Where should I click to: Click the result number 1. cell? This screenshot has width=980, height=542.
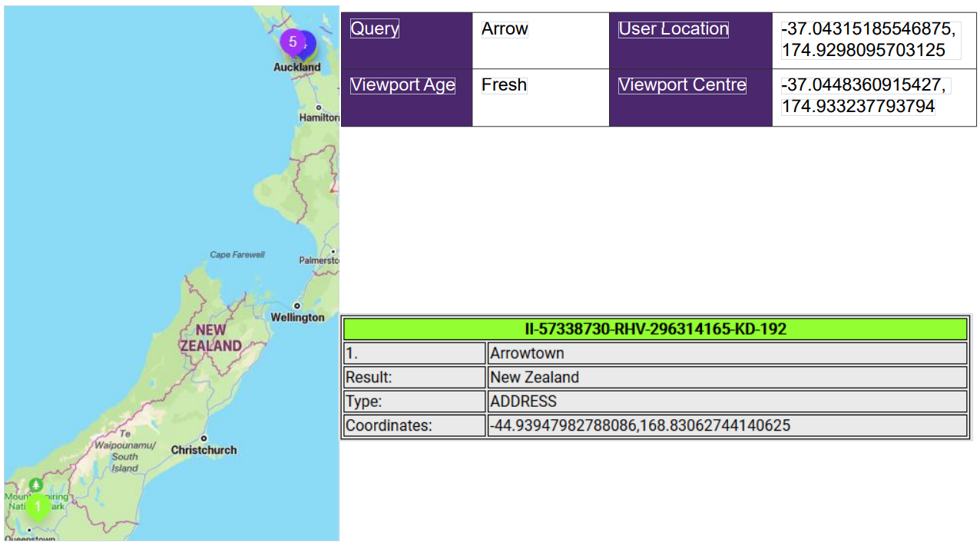click(x=415, y=353)
